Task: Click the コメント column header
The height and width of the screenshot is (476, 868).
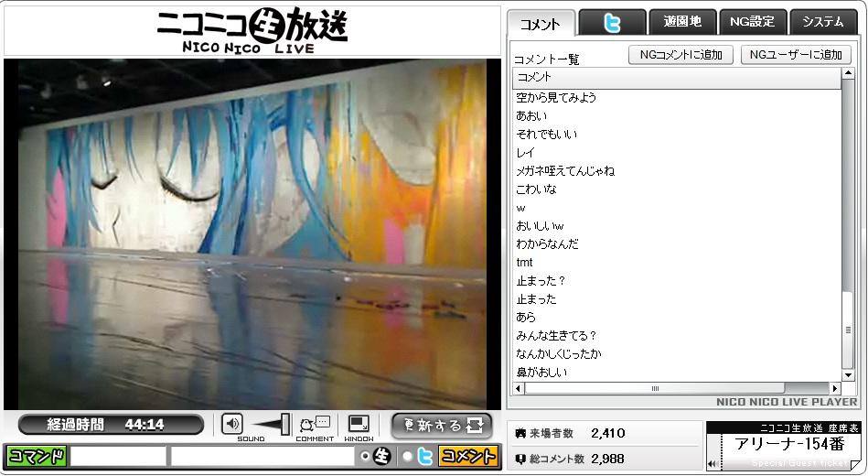Action: coord(677,78)
